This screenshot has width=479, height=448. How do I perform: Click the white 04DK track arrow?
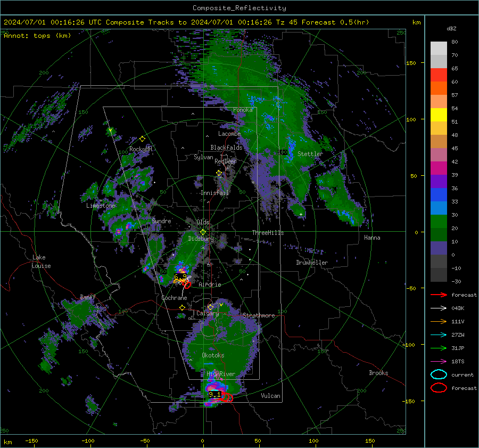439,308
